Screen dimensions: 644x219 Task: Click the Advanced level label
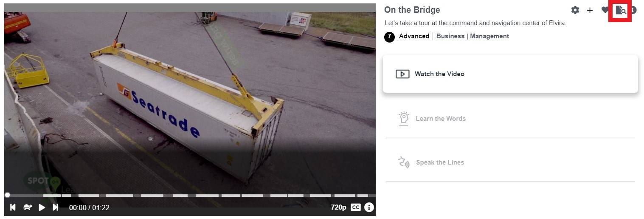point(414,36)
